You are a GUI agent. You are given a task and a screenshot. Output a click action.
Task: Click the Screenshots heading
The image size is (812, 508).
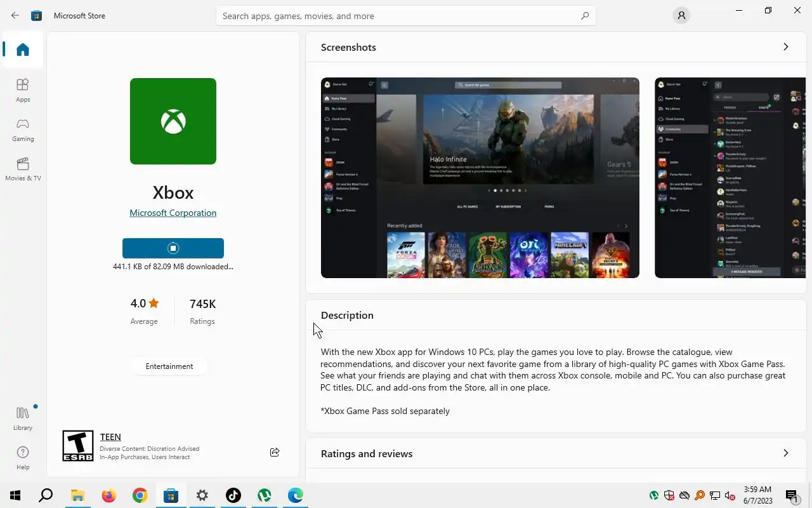pos(348,47)
